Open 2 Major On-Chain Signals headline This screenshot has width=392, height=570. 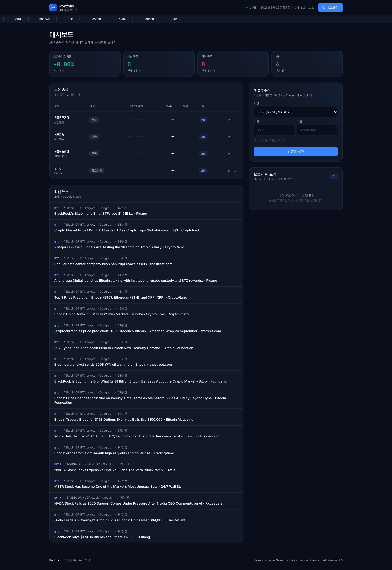[119, 247]
